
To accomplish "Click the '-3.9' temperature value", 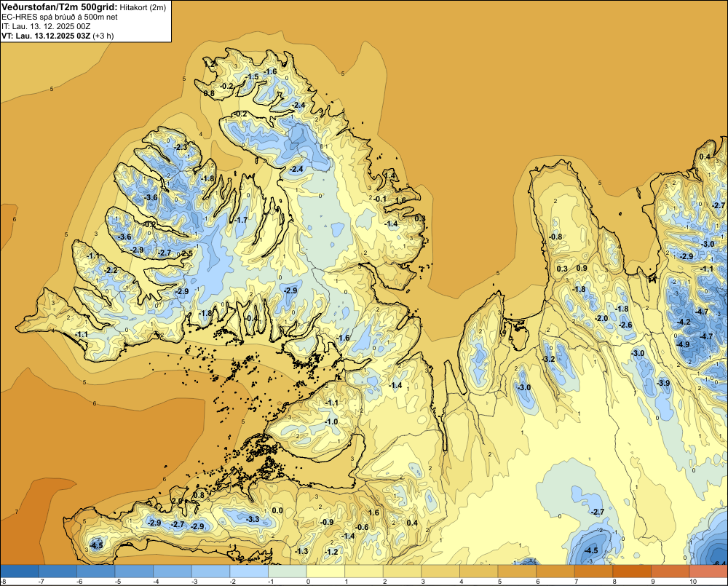I will pos(663,383).
